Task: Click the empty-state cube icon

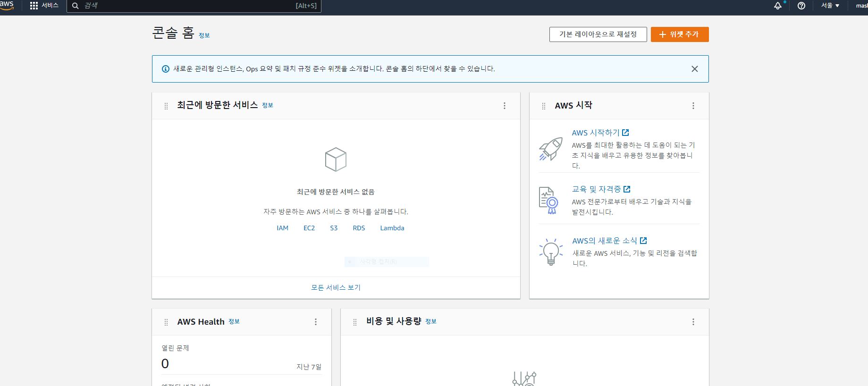Action: tap(336, 159)
